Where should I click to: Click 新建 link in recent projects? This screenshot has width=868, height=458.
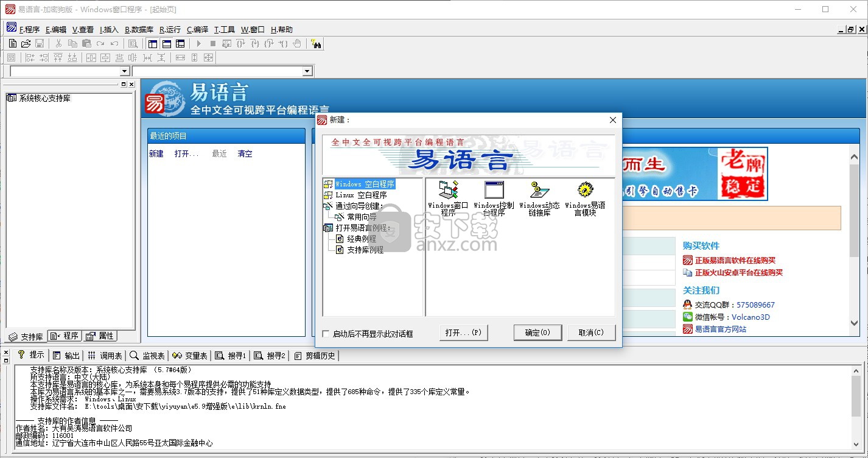tap(156, 154)
